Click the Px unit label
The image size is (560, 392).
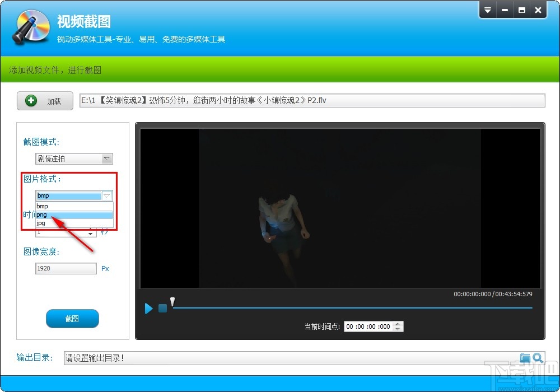[x=105, y=268]
